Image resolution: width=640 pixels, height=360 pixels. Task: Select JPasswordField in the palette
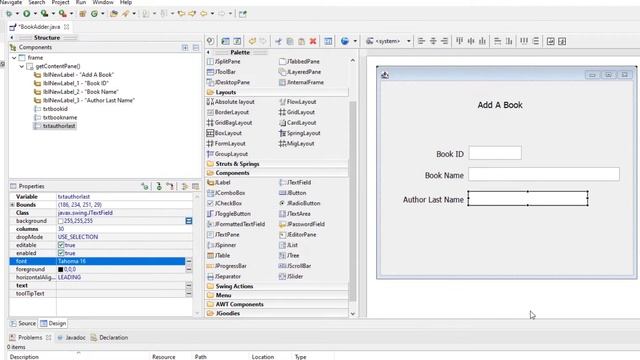302,224
